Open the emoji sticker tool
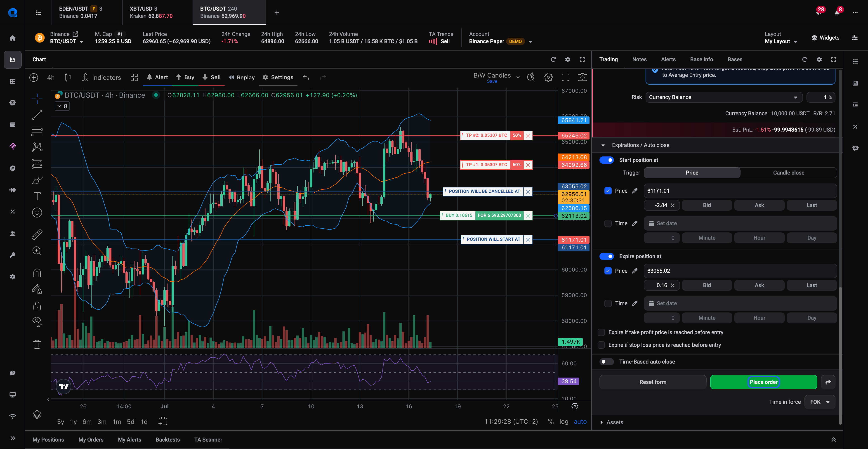 click(37, 212)
